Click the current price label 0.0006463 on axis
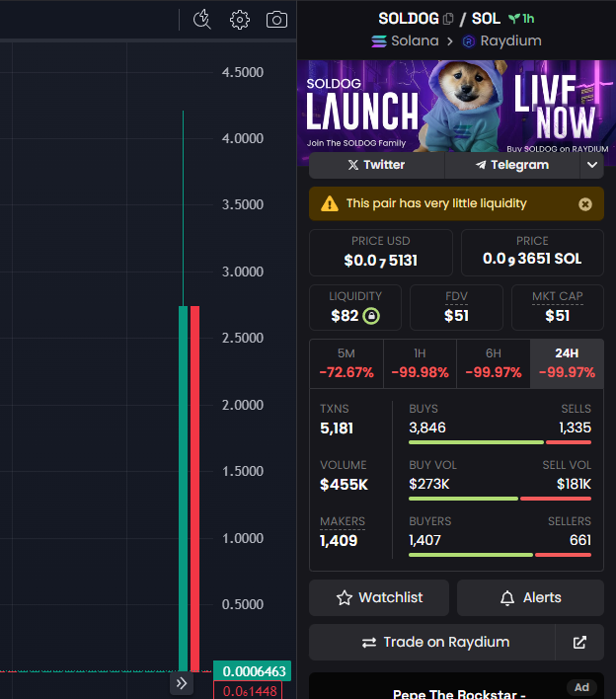 pos(253,671)
